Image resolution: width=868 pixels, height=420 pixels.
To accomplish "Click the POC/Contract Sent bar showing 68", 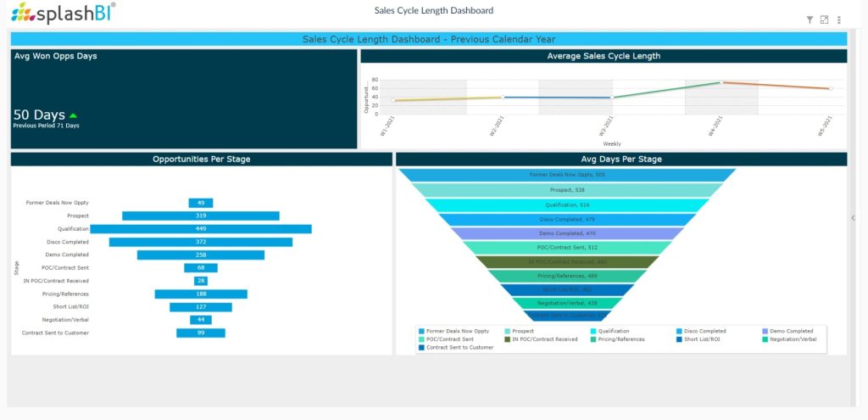I will (x=201, y=268).
